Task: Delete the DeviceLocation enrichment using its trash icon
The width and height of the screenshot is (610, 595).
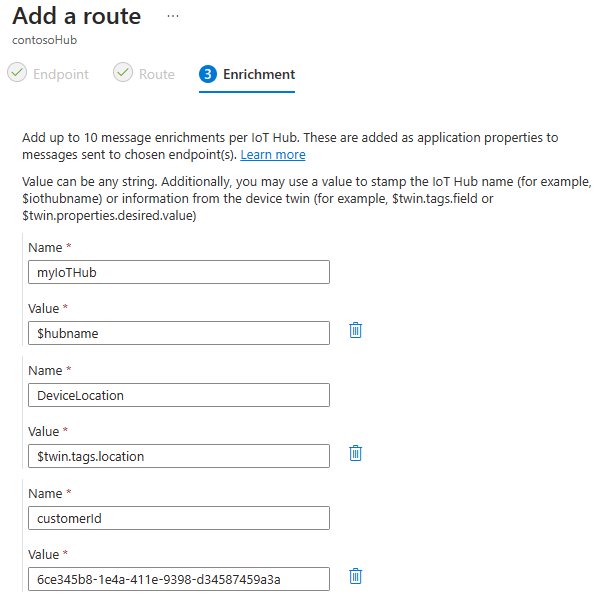Action: coord(355,453)
